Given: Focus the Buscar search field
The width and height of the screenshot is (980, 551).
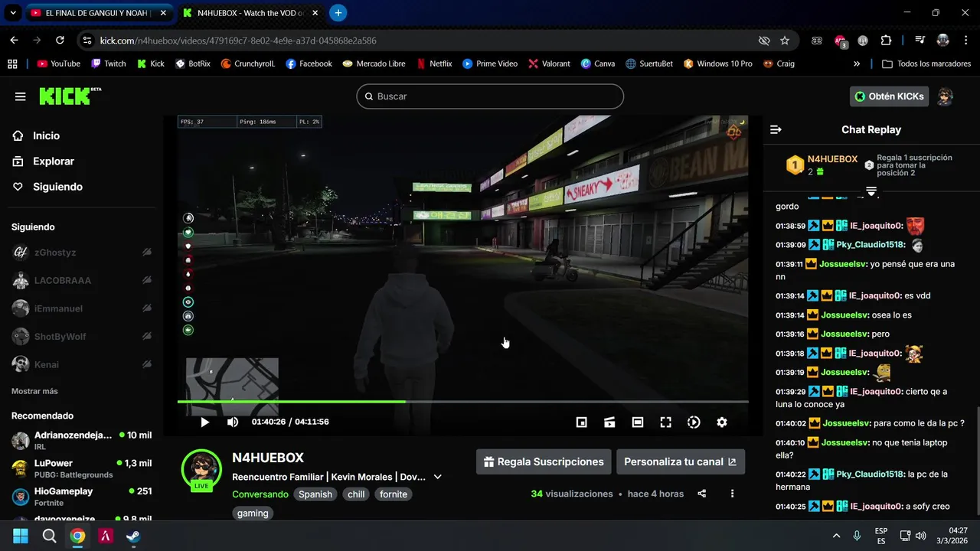Looking at the screenshot, I should 490,96.
